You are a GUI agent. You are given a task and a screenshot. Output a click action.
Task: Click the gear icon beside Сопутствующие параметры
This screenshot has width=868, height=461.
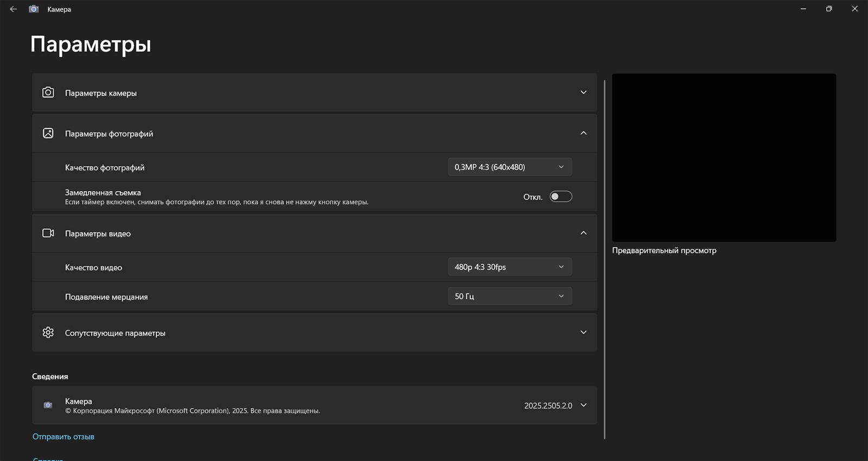(48, 332)
